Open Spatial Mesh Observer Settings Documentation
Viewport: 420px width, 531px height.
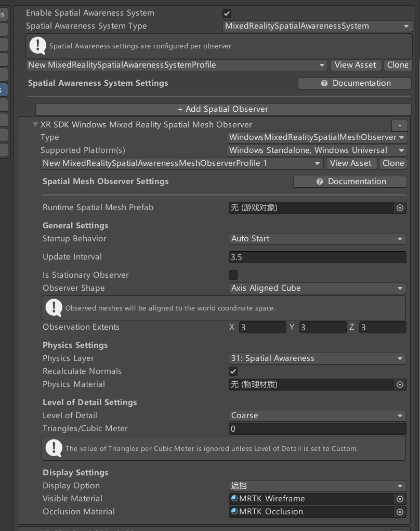click(350, 182)
